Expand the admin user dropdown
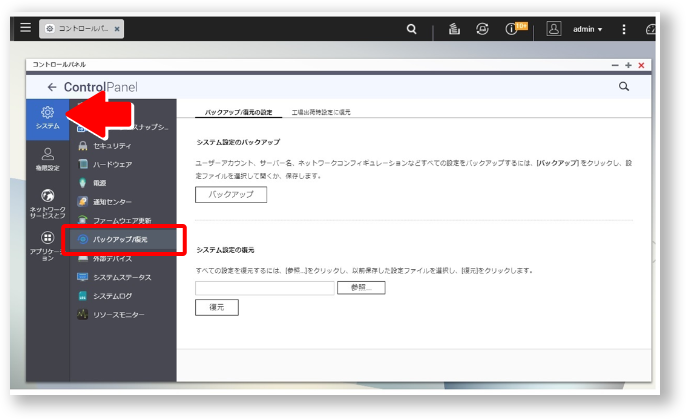This screenshot has height=419, width=686. [x=588, y=29]
